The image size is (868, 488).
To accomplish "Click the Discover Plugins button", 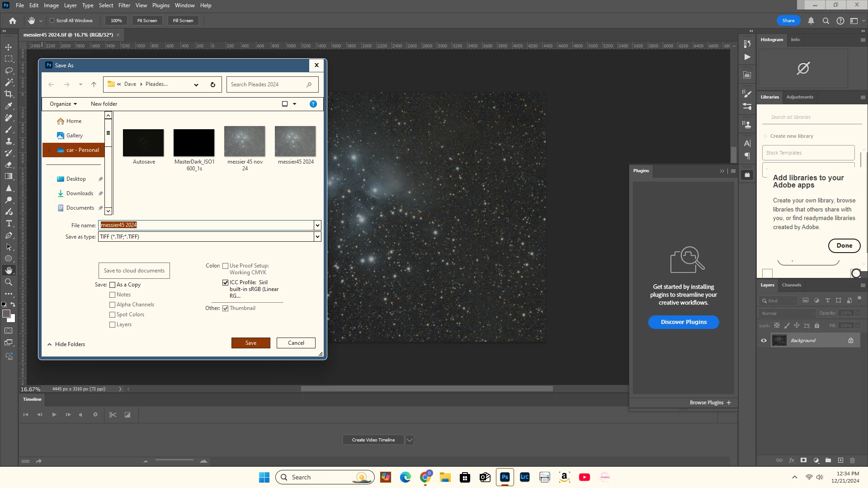I will [683, 322].
